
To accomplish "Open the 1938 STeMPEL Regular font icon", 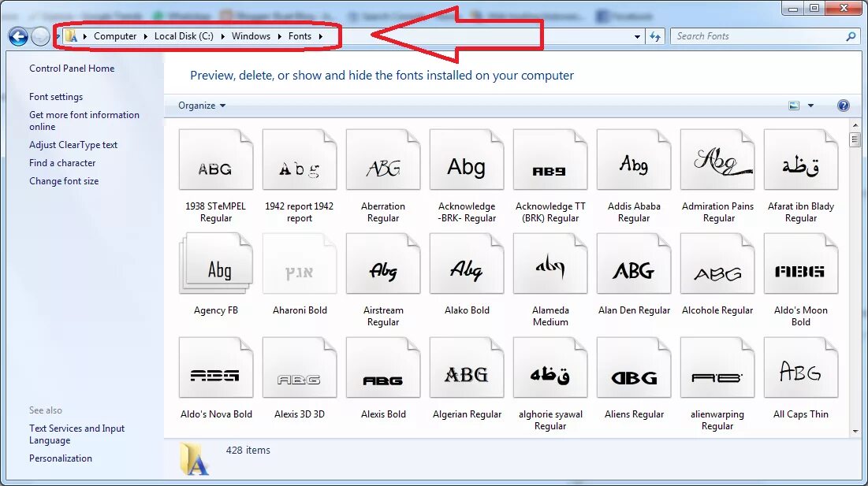I will (216, 159).
